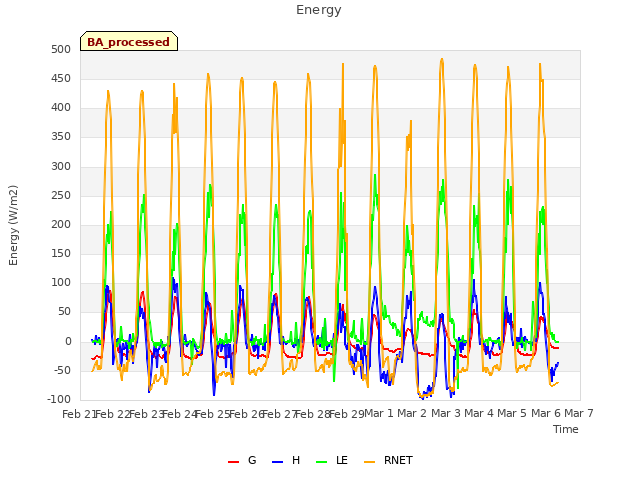The height and width of the screenshot is (480, 640).
Task: Click the 300 y-axis tick label
Action: [x=61, y=166]
